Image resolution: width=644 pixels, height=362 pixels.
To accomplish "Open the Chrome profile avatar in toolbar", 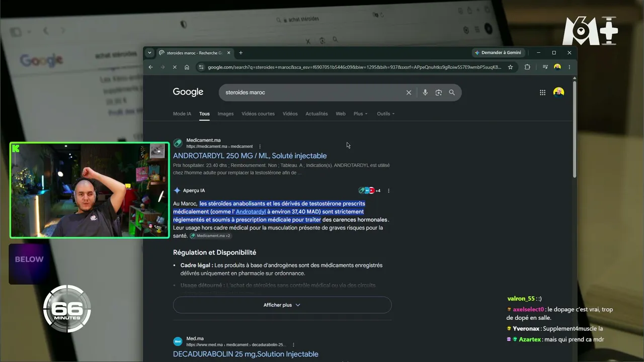I will [557, 67].
